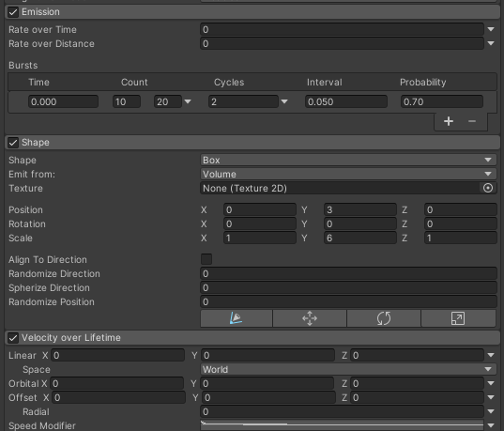Click Position Z field
Image resolution: width=504 pixels, height=431 pixels.
(x=461, y=209)
